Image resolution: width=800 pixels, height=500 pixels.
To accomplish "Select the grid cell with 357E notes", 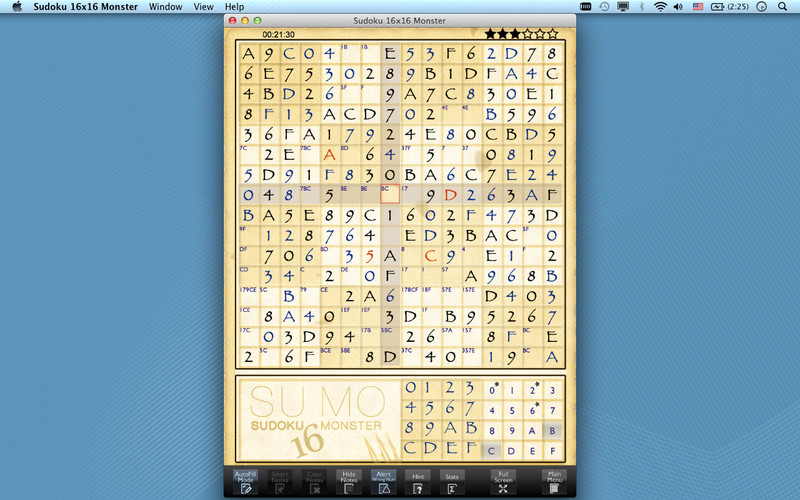I will point(470,357).
